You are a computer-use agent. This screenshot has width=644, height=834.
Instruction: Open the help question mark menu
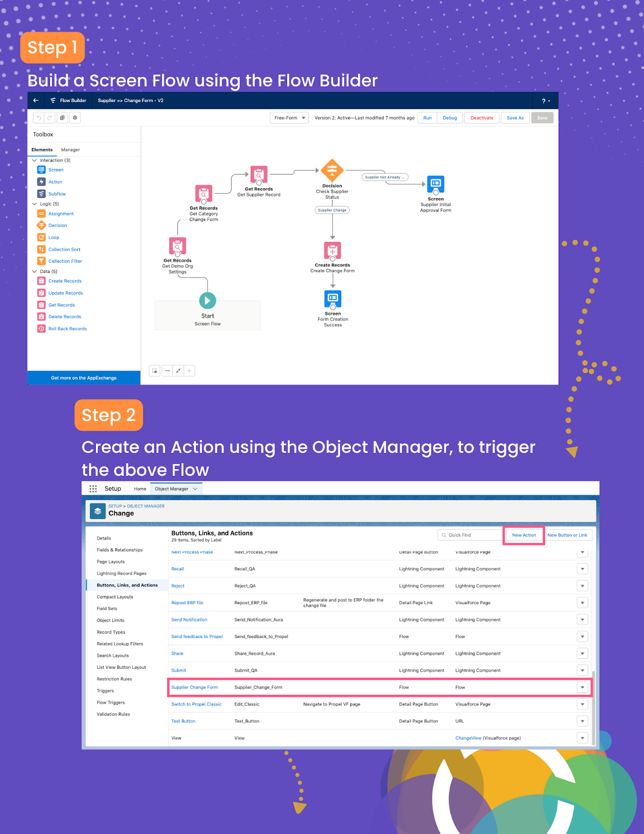pos(546,101)
